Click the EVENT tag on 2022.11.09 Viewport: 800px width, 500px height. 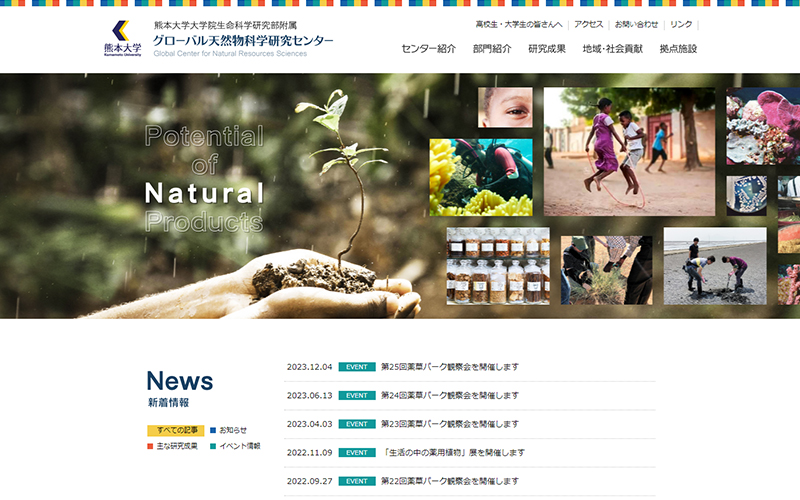click(357, 453)
